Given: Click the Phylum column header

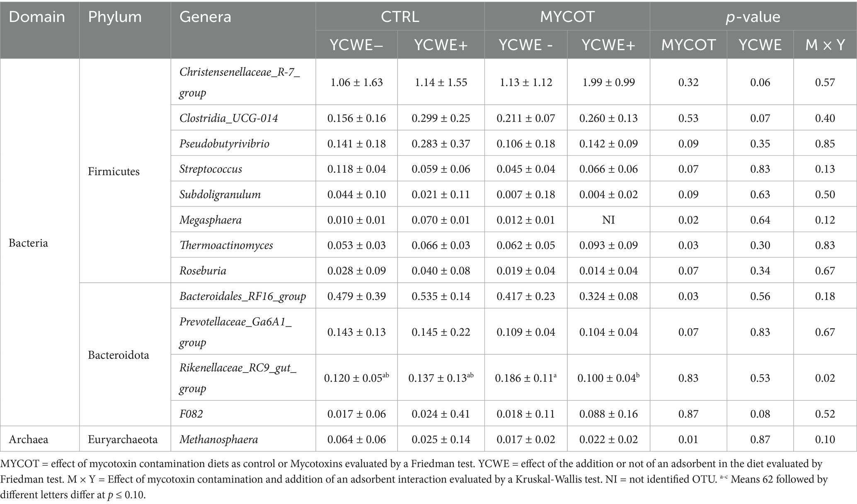Looking at the screenshot, I should point(115,17).
